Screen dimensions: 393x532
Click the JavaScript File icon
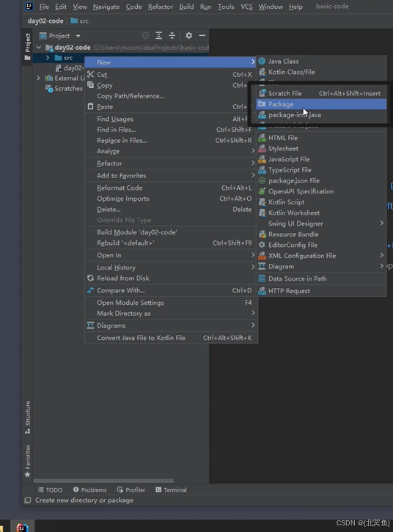262,159
